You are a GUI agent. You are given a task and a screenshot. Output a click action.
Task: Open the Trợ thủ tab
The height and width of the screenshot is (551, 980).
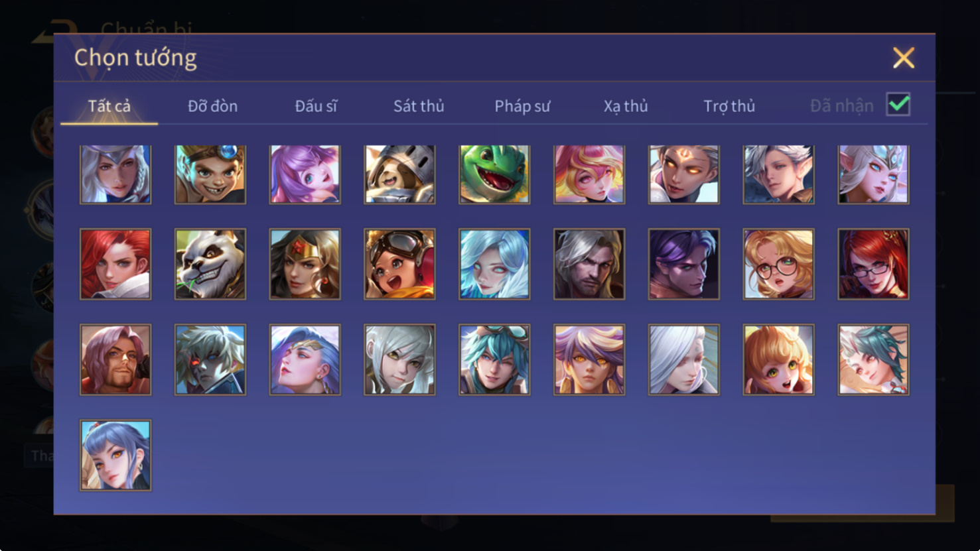pyautogui.click(x=729, y=106)
